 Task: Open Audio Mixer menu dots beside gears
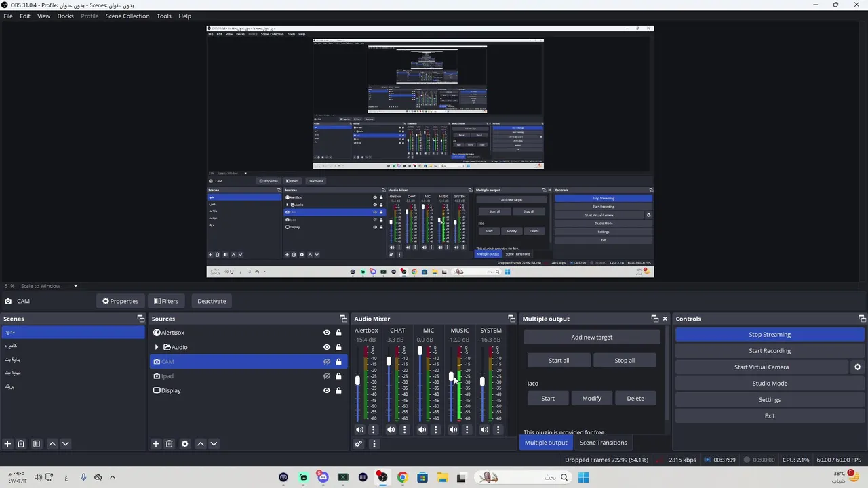point(374,444)
